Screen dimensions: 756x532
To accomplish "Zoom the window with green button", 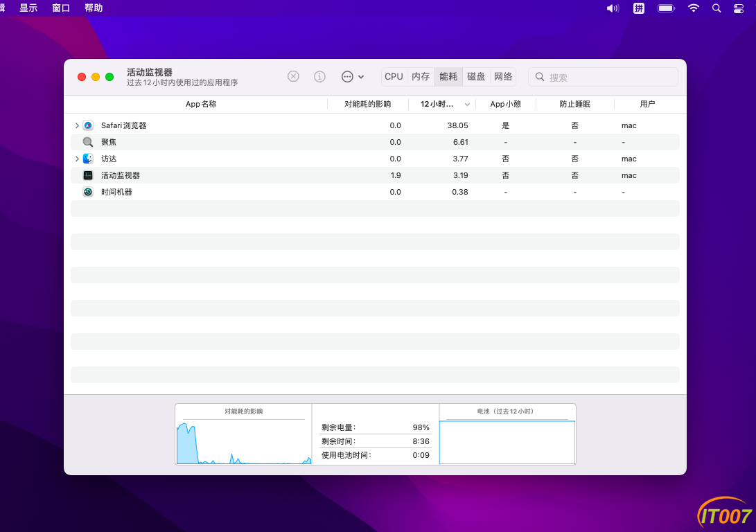I will click(109, 77).
